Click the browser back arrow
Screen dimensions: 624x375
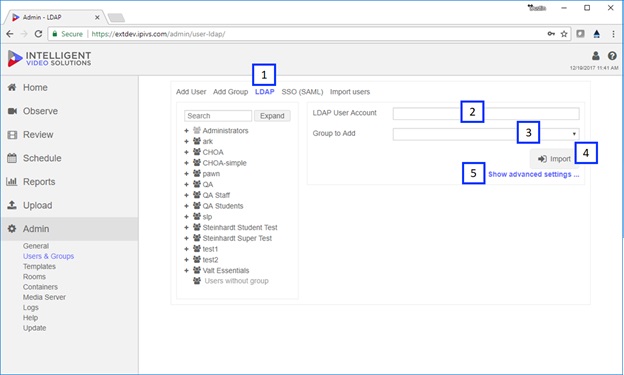tap(10, 34)
